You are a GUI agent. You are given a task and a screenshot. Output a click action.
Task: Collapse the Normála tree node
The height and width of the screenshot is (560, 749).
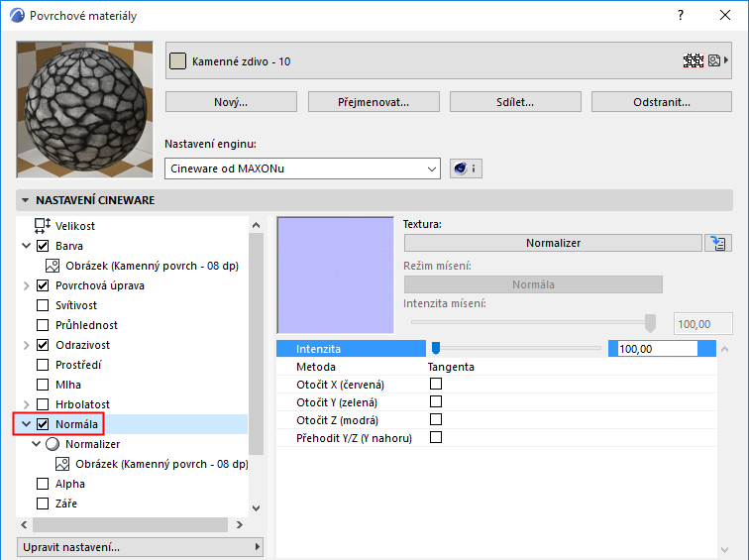pyautogui.click(x=27, y=424)
